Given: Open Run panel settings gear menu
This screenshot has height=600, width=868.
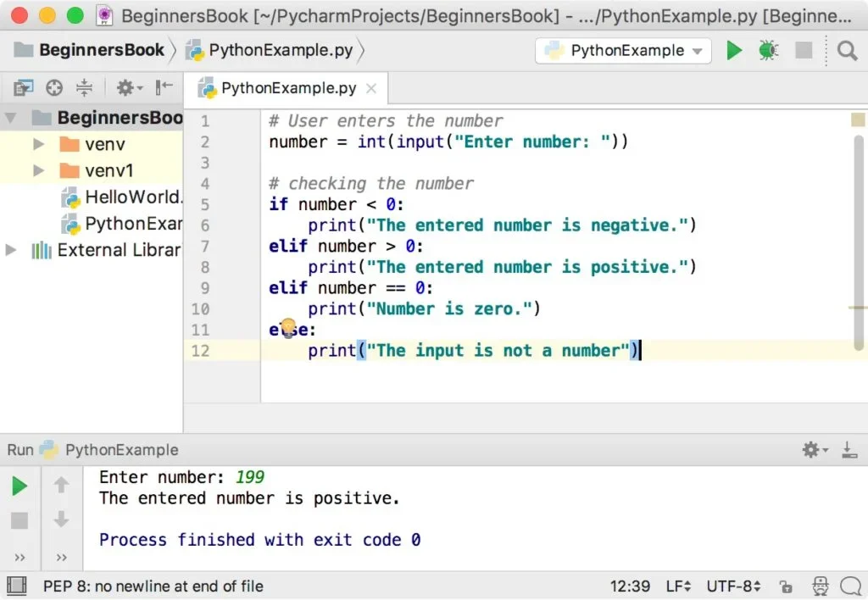Looking at the screenshot, I should tap(815, 450).
